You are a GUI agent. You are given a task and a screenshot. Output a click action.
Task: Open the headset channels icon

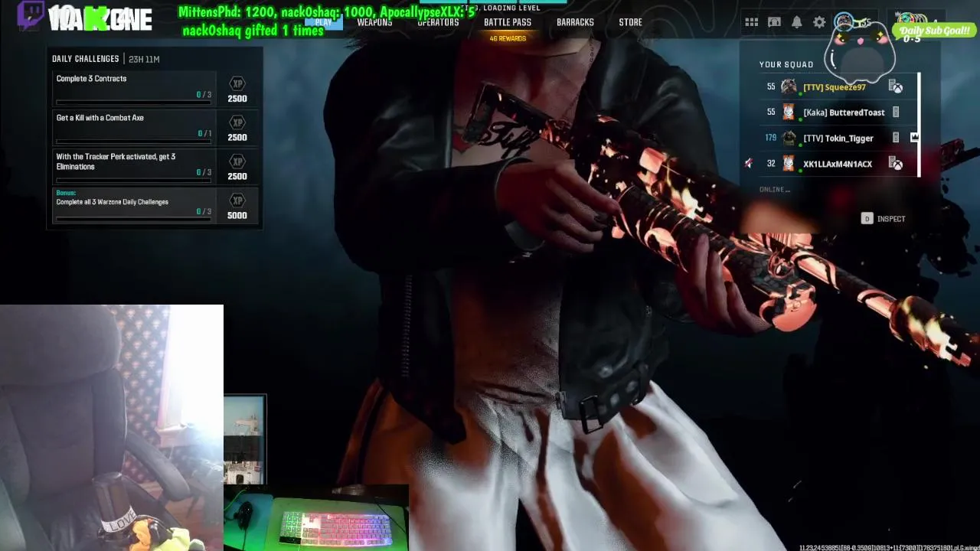[774, 22]
